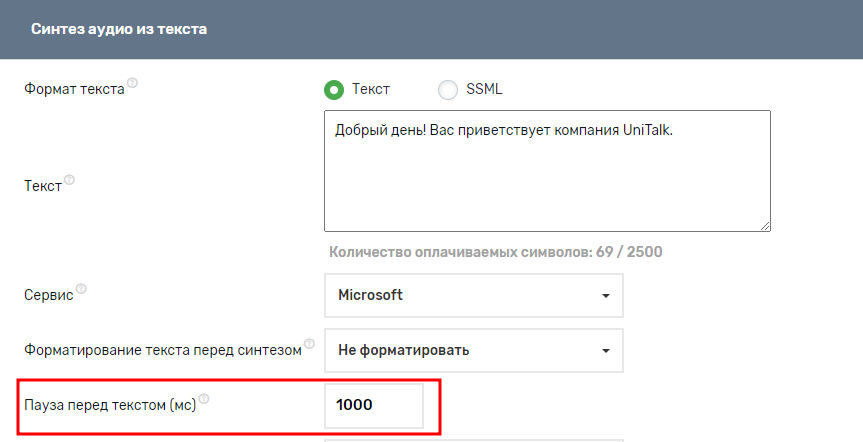
Task: Click the Пауза перед текстом (мс) label
Action: point(109,404)
